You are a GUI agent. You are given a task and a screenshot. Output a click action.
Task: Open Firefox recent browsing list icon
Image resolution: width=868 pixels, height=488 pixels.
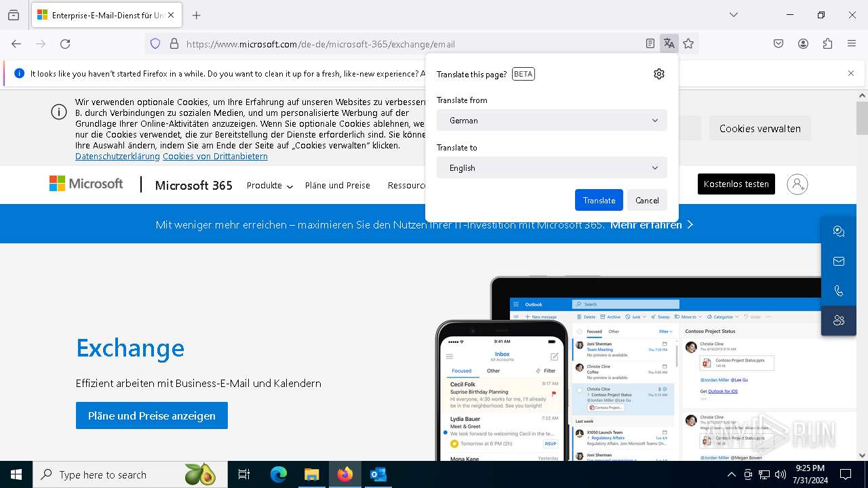coord(14,15)
